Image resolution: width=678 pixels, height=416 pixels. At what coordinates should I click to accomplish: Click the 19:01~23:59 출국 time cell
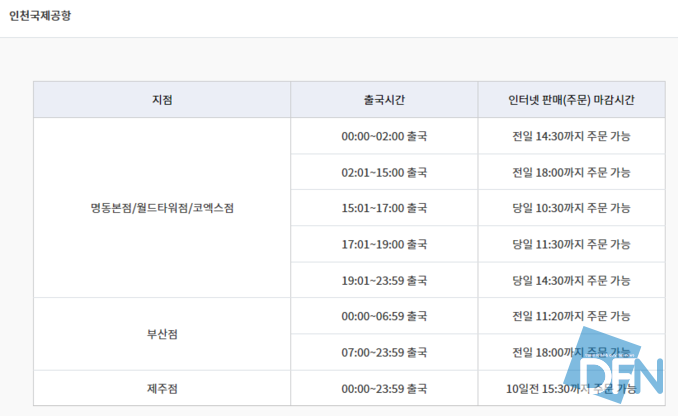coord(384,280)
